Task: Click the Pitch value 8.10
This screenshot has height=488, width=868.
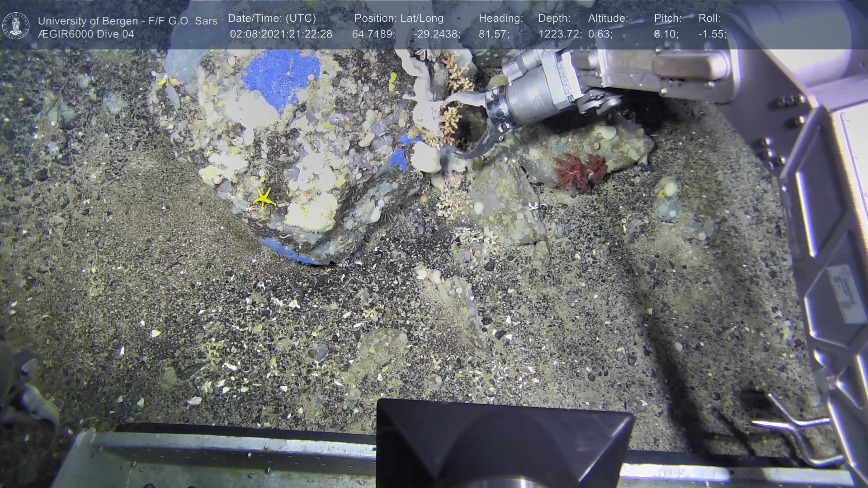Action: [666, 34]
